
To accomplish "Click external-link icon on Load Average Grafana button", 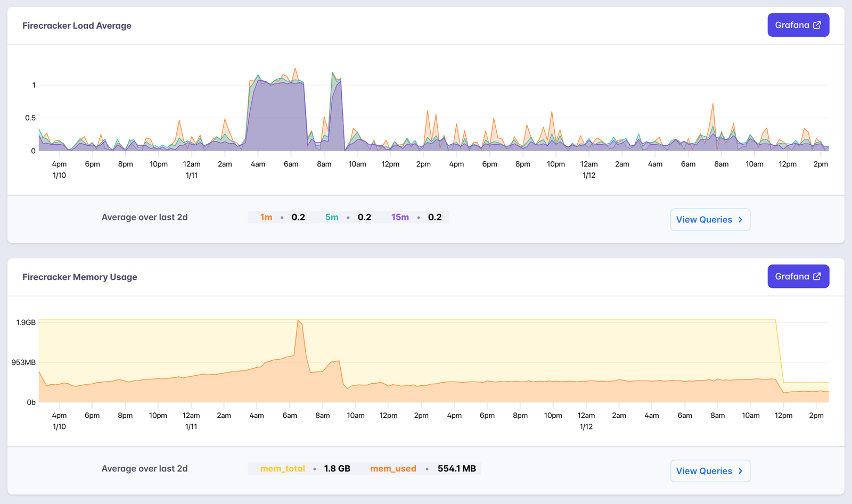I will [817, 25].
